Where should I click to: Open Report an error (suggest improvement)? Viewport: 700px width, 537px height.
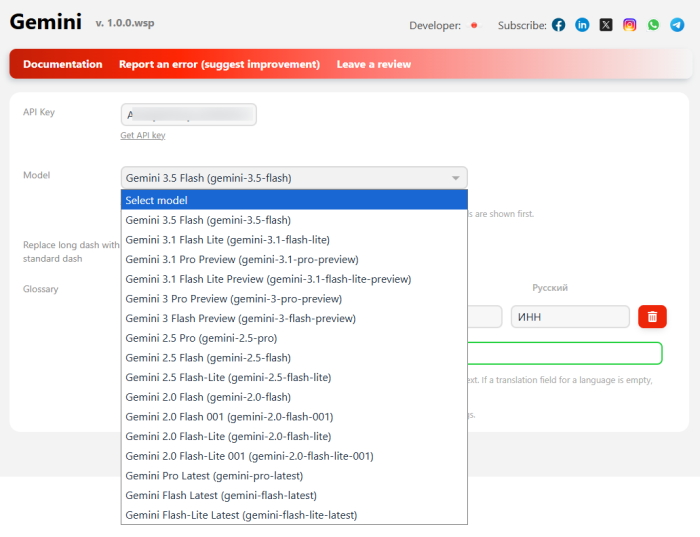pyautogui.click(x=219, y=64)
